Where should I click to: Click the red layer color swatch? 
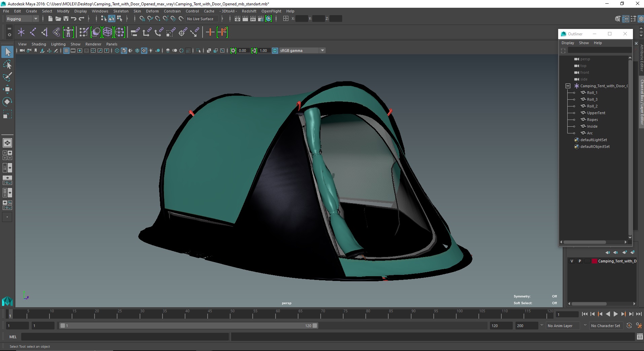tap(594, 261)
